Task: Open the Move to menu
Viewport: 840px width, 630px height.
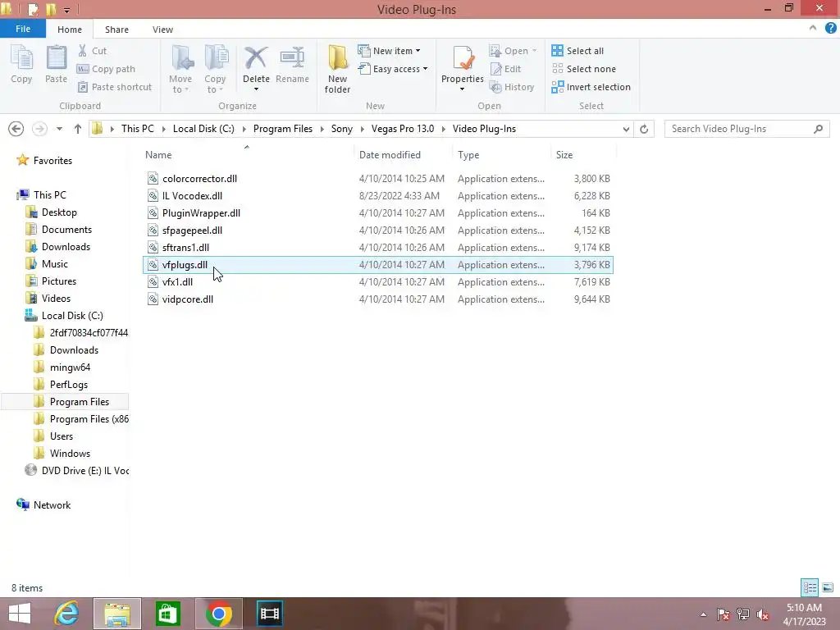Action: tap(180, 69)
